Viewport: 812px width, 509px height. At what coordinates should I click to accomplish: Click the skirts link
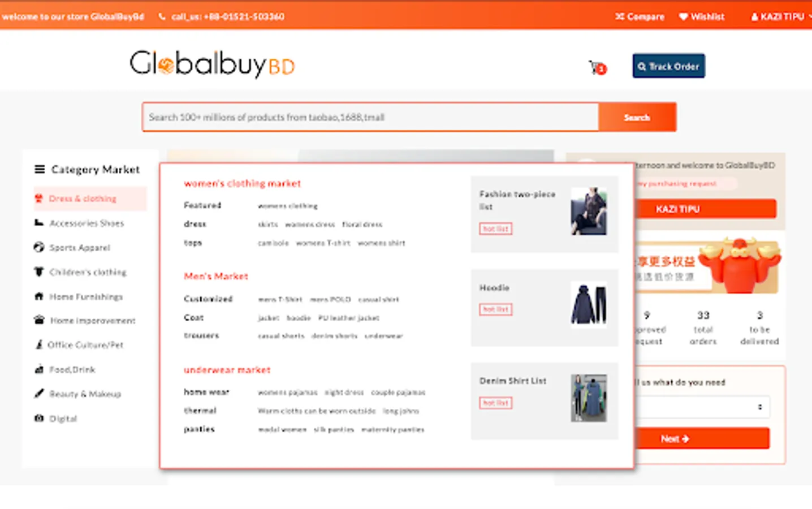tap(268, 225)
